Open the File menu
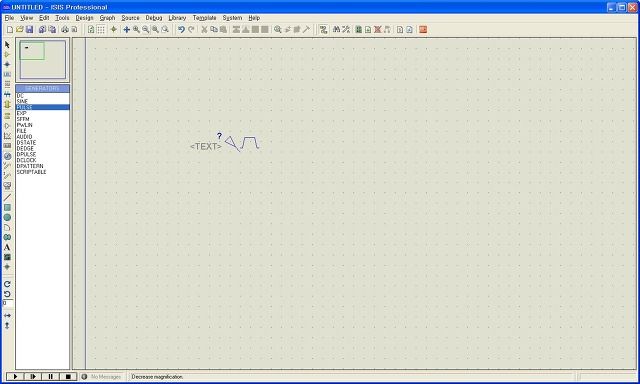This screenshot has height=384, width=640. click(x=9, y=18)
